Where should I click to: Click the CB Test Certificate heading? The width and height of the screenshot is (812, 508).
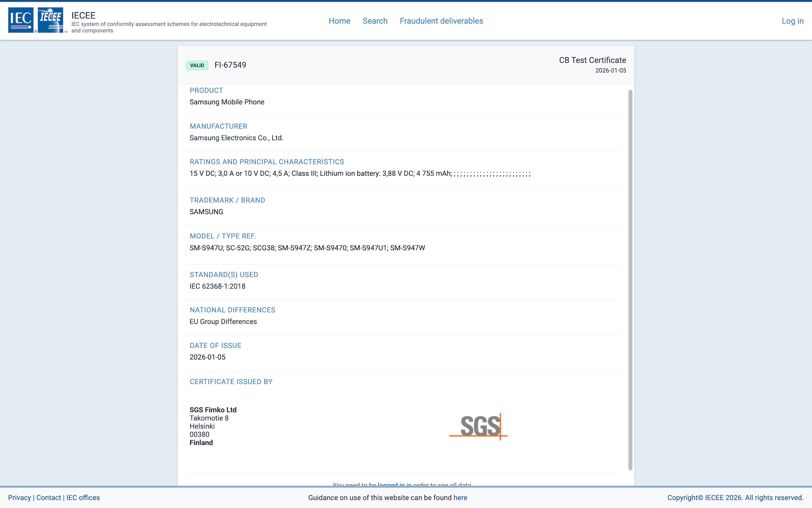pos(592,60)
